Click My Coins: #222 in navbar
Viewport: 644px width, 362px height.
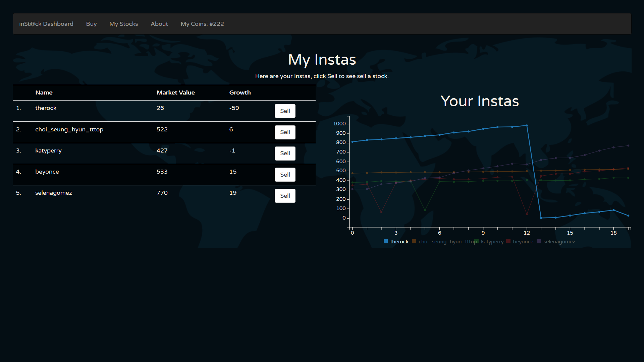[x=202, y=24]
